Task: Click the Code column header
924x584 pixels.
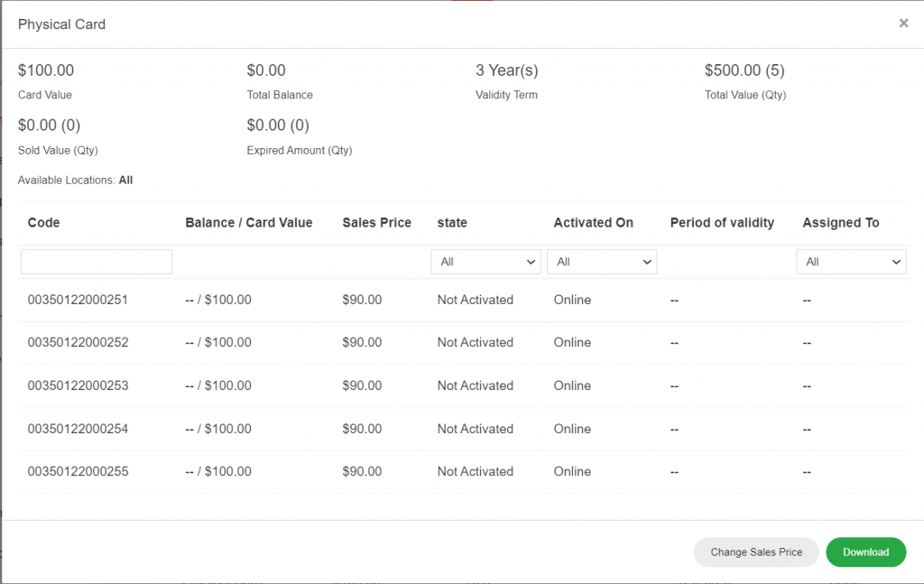Action: point(44,223)
